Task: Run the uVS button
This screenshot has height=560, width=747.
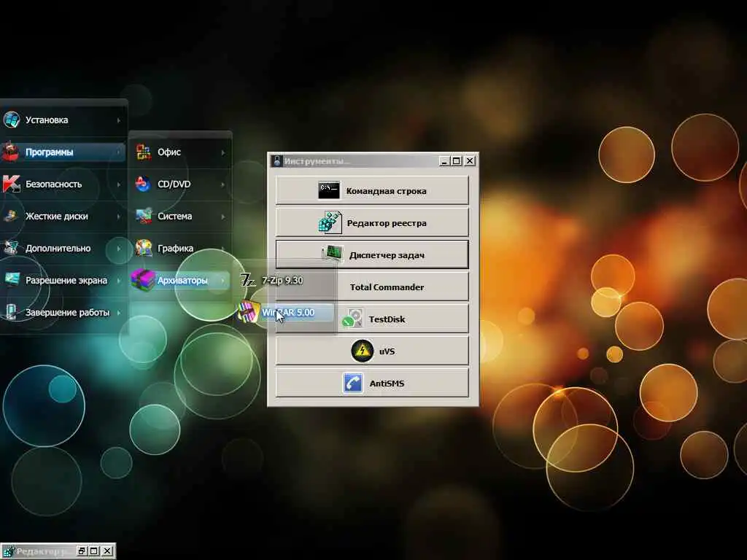Action: [x=372, y=351]
